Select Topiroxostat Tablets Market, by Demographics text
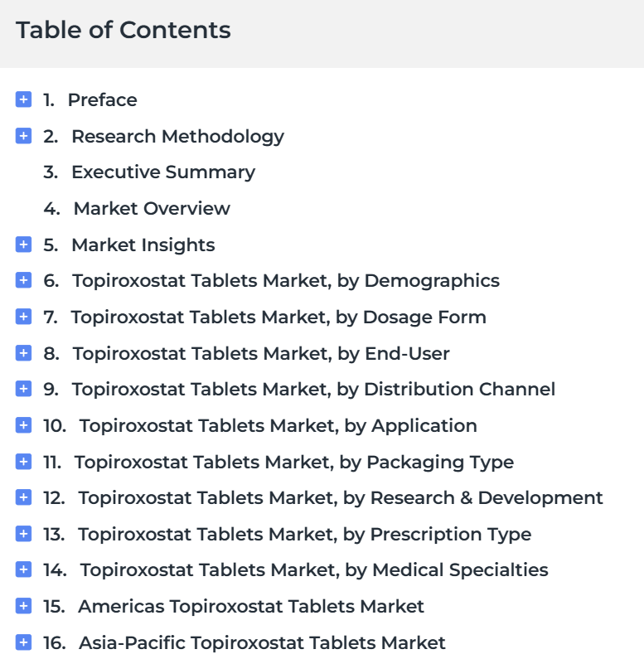The image size is (644, 659). pyautogui.click(x=286, y=281)
